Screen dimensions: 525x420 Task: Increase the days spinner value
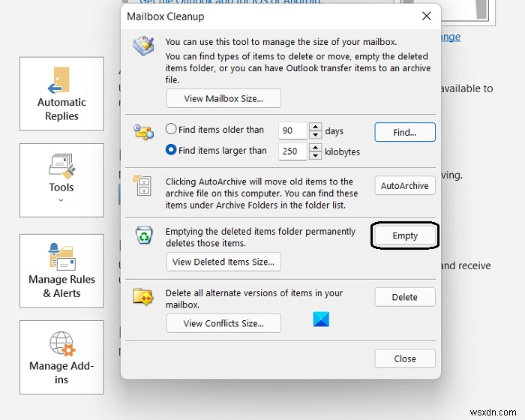[316, 127]
